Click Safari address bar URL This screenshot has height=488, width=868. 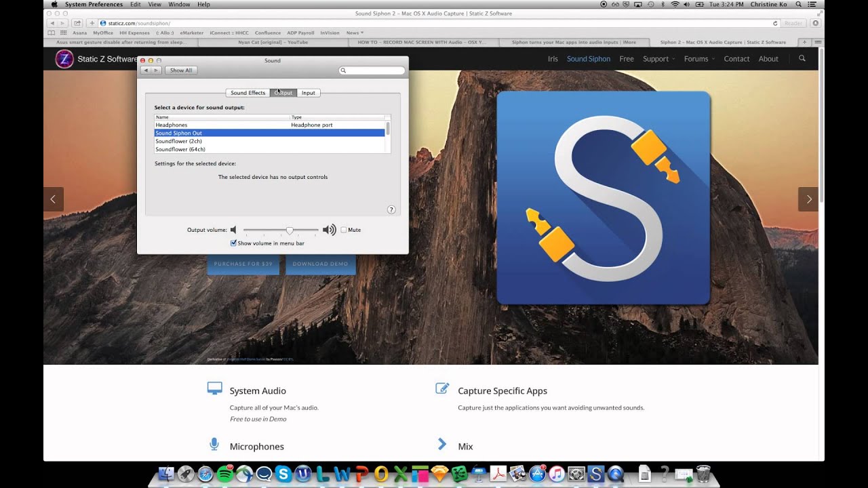[x=139, y=23]
